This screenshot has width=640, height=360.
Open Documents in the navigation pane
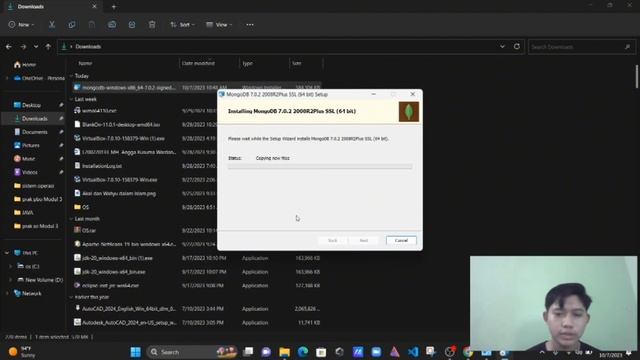(34, 132)
